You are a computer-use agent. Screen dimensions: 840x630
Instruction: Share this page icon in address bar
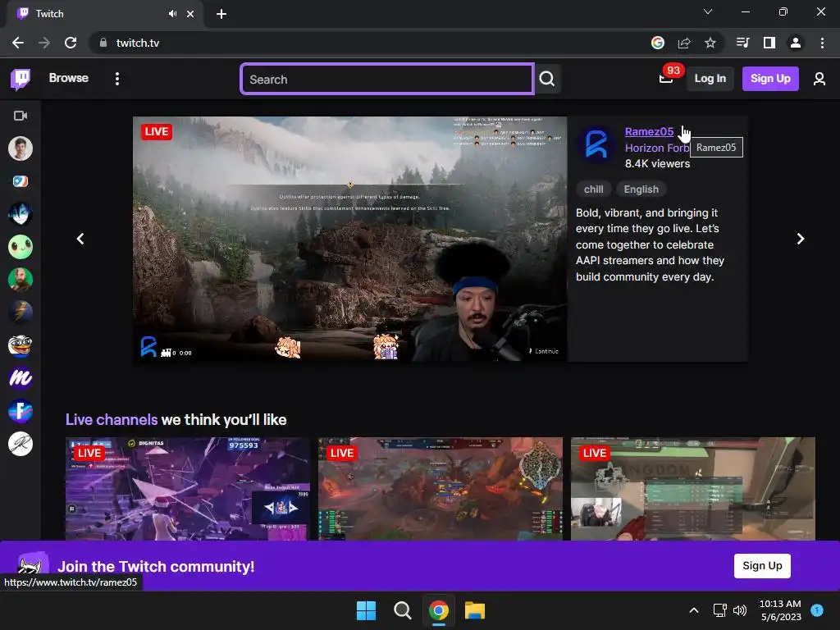(684, 43)
